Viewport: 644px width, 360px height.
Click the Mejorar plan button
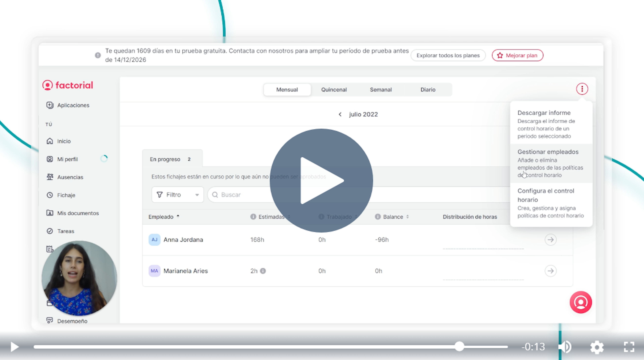[x=517, y=55]
